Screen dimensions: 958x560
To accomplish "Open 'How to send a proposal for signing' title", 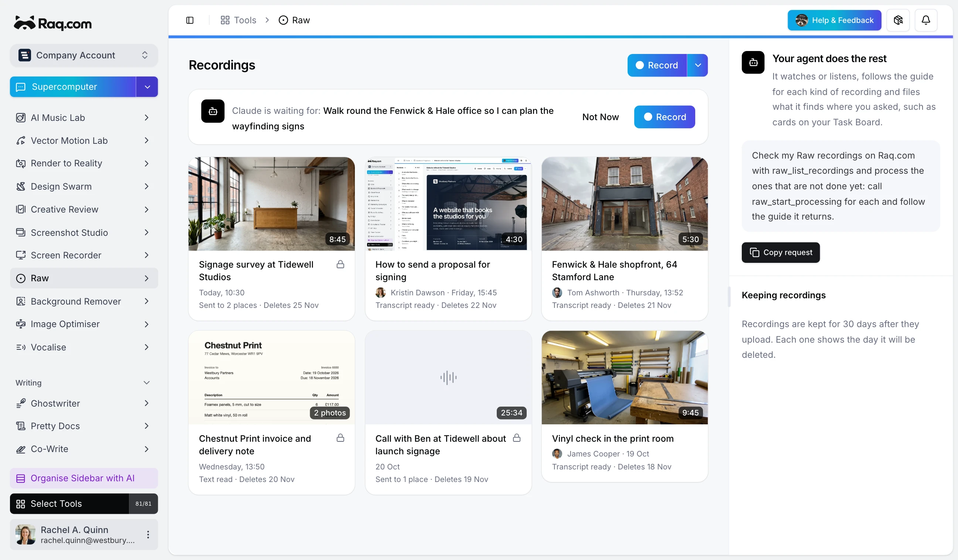I will tap(433, 271).
